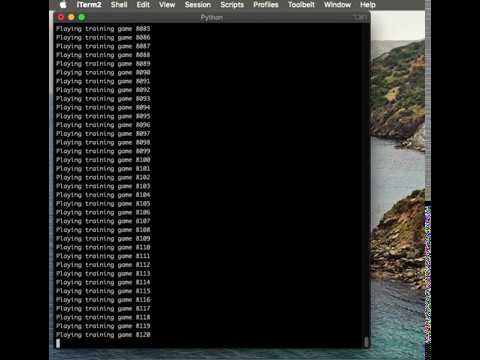Click line 'Playing training game 8114'
480x360 pixels.
(x=103, y=283)
